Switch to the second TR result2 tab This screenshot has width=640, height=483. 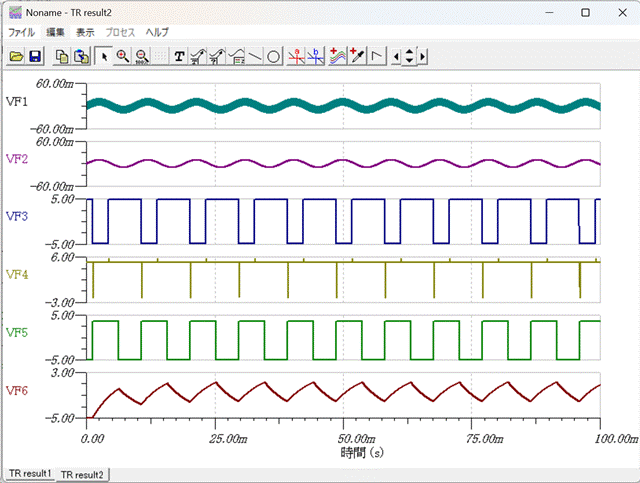[84, 474]
